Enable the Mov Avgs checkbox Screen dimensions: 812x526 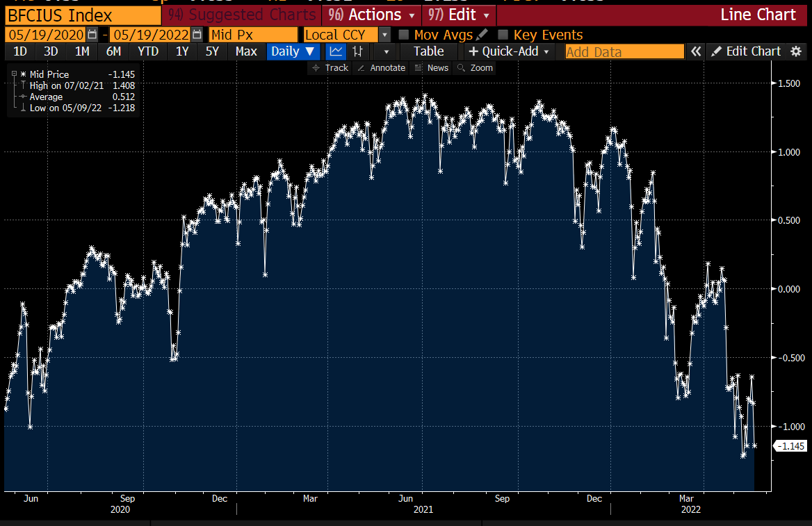pos(405,35)
